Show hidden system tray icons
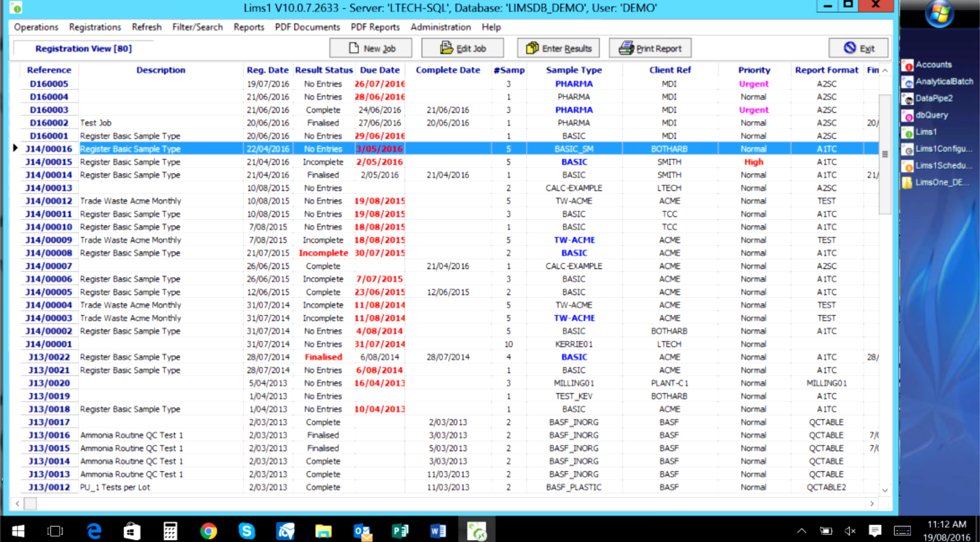Image resolution: width=980 pixels, height=542 pixels. 801,531
